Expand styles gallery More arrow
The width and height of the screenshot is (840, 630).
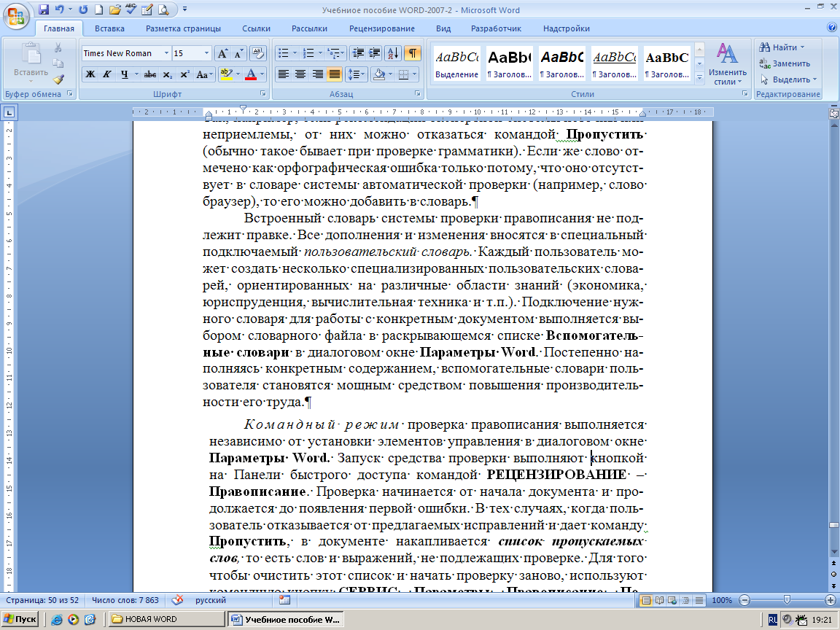coord(699,78)
